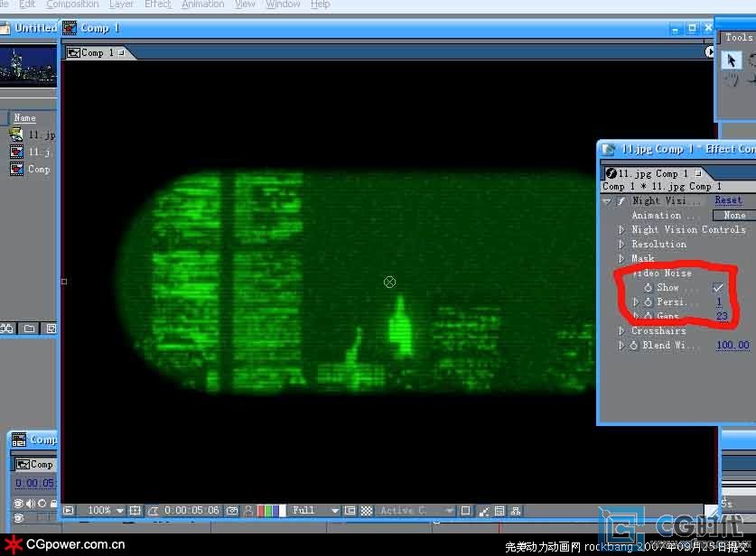This screenshot has height=556, width=756.
Task: Toggle the title/action safe grid icon
Action: click(x=135, y=510)
